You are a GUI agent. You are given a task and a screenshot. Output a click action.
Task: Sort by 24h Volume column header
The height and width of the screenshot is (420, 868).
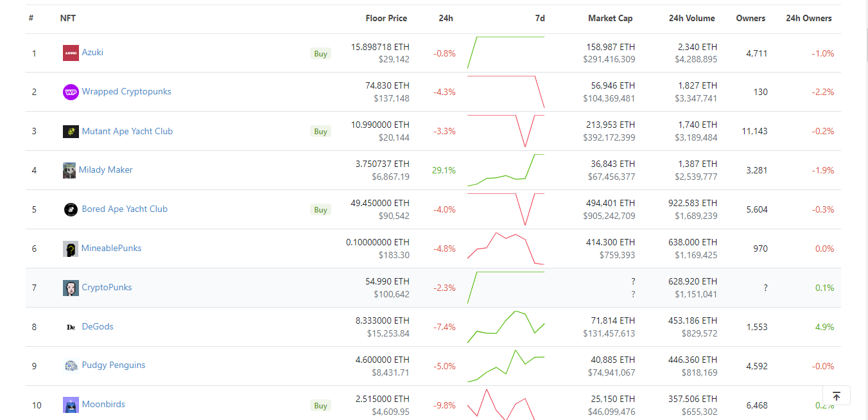coord(691,19)
